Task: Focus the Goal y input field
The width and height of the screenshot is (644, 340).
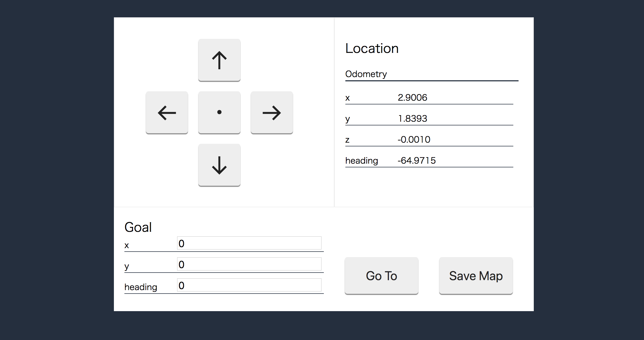Action: [249, 264]
